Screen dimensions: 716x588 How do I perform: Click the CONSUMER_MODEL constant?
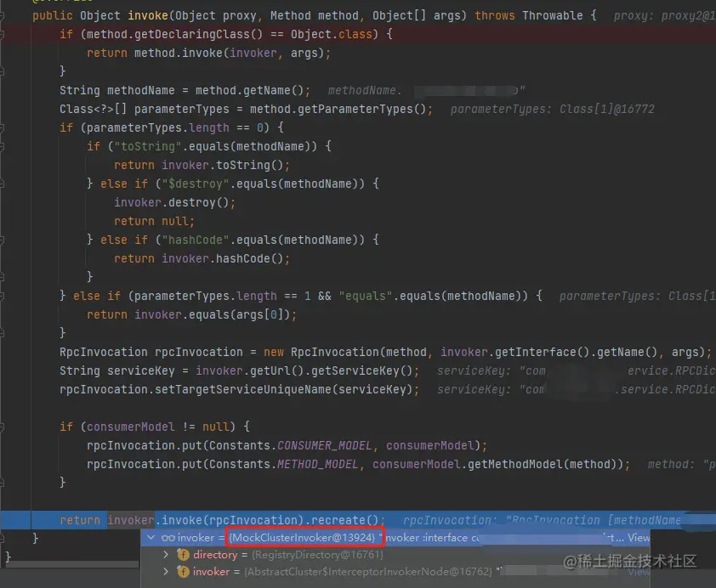tap(325, 446)
